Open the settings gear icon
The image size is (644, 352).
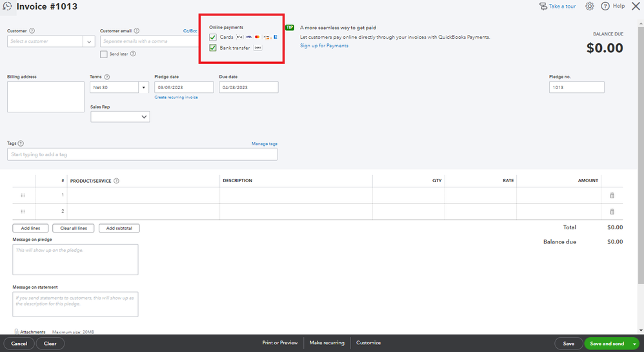pyautogui.click(x=589, y=6)
